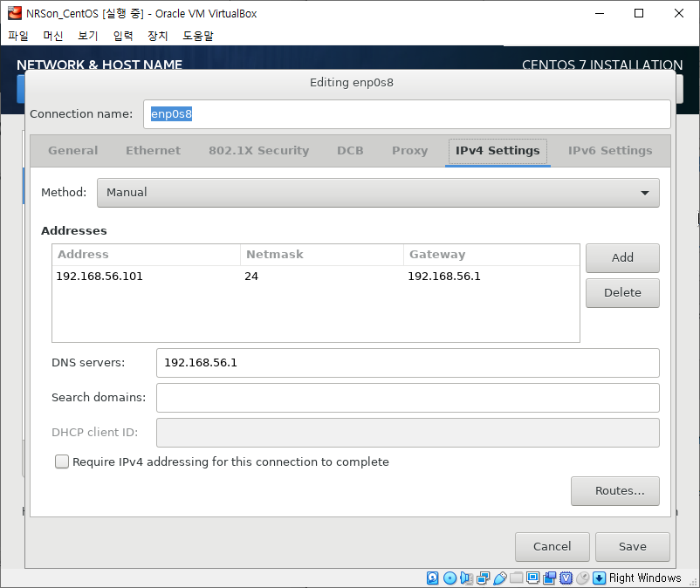Open the 장치 menu
The height and width of the screenshot is (588, 700).
tap(158, 36)
